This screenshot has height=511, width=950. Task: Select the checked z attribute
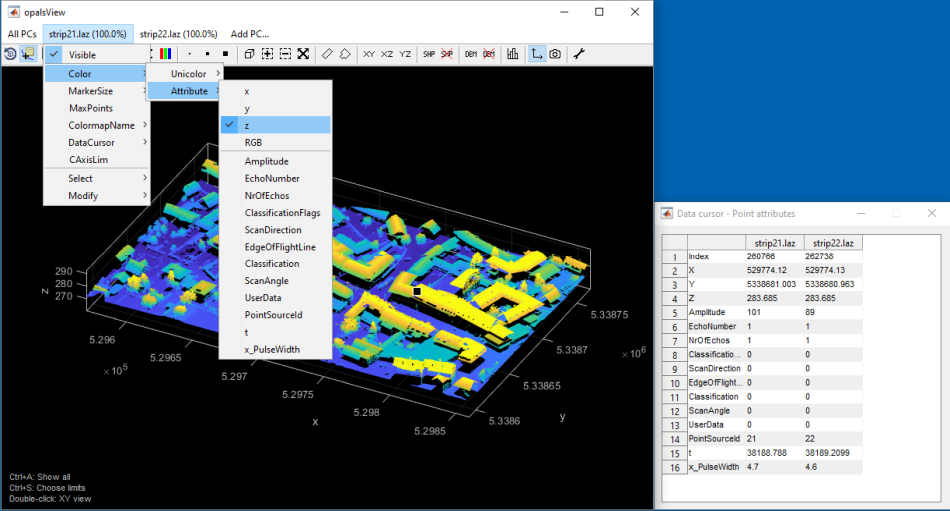tap(247, 125)
